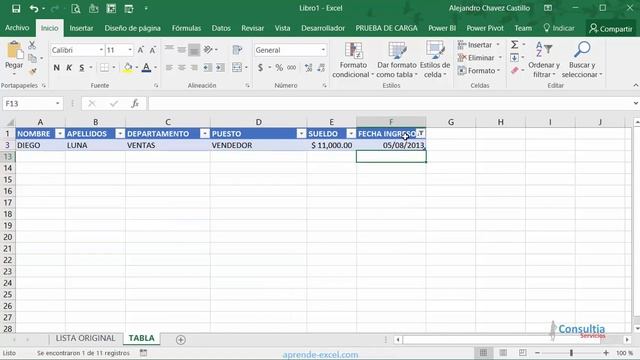
Task: Toggle bold with the N button
Action: pyautogui.click(x=57, y=68)
